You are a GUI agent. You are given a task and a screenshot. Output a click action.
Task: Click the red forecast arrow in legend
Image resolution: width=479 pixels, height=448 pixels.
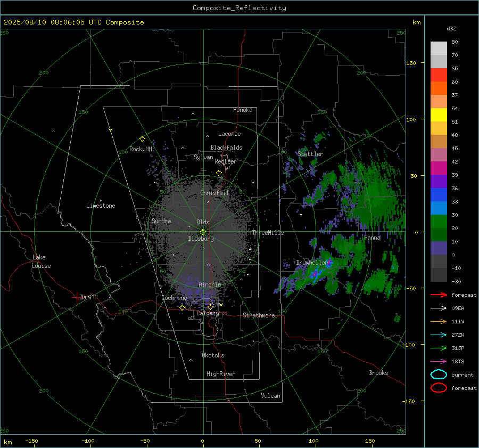(x=439, y=295)
